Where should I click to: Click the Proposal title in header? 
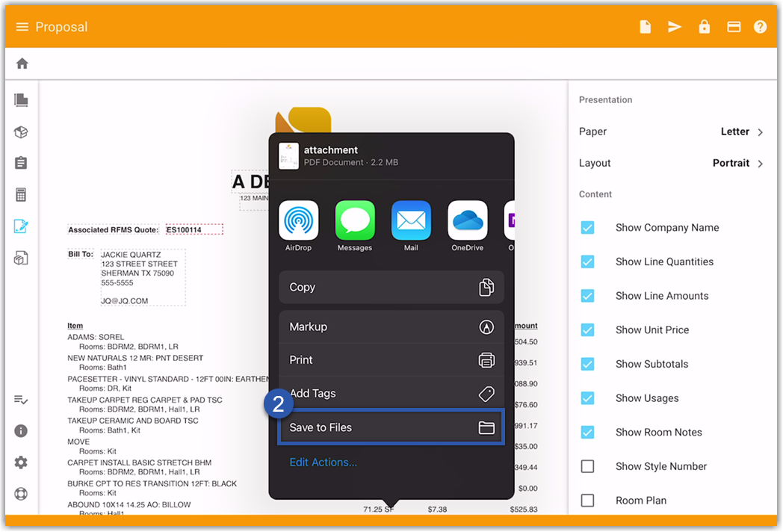tap(61, 26)
